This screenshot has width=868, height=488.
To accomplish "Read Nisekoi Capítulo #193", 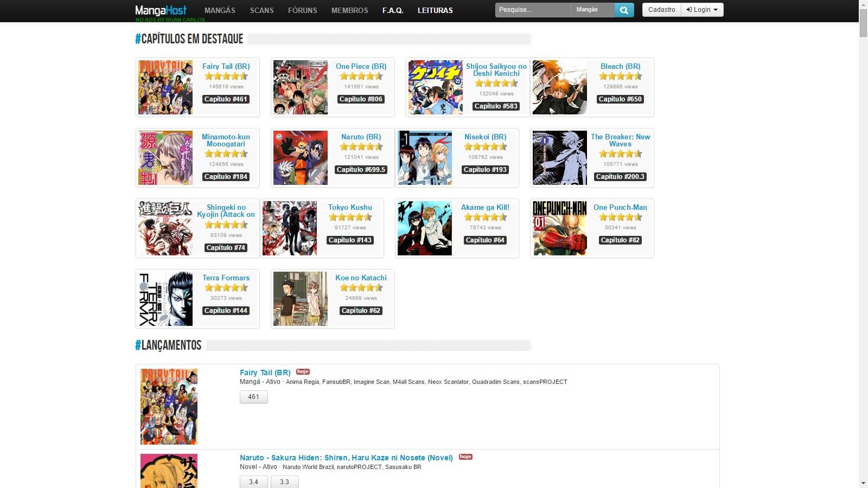I will click(485, 170).
